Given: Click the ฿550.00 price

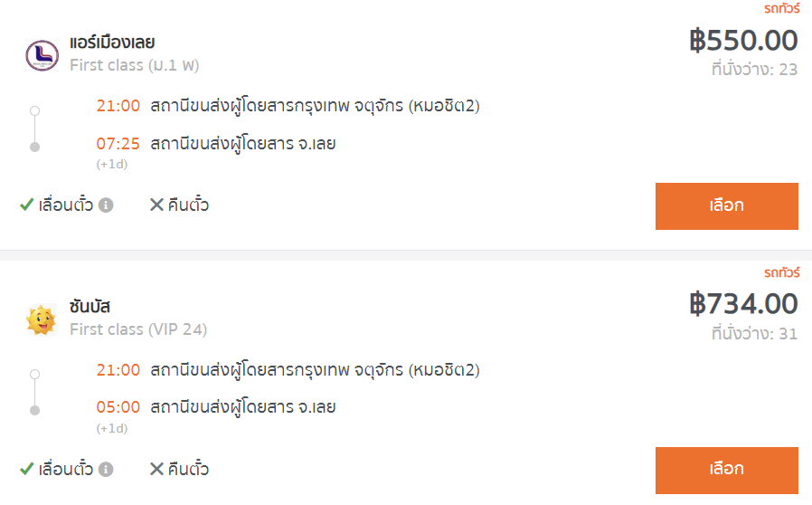Looking at the screenshot, I should 743,41.
